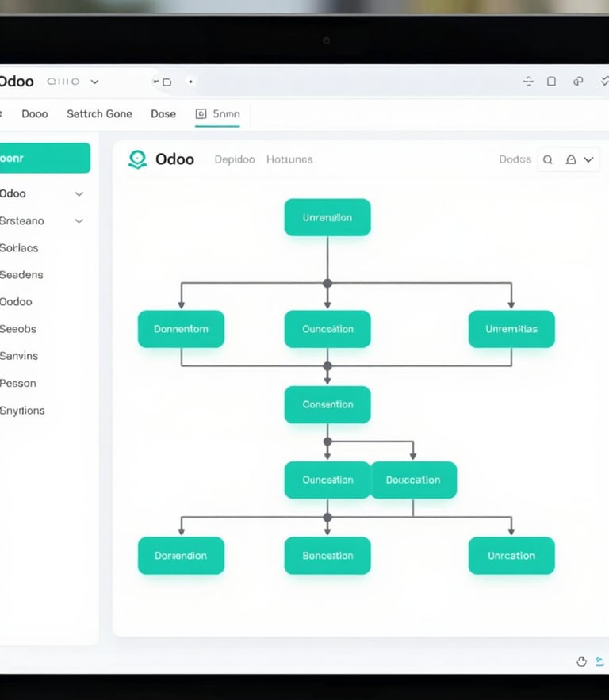Click the green sidebar button at top
This screenshot has height=700, width=609.
point(44,158)
